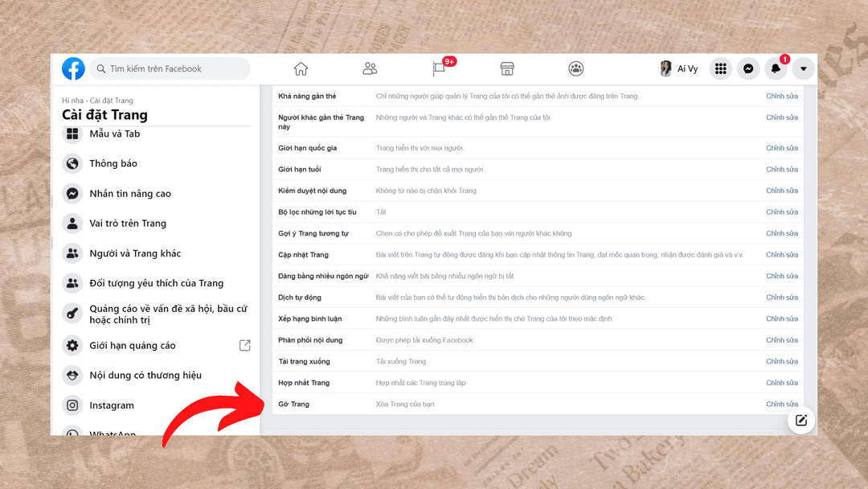Open the apps grid menu icon
868x489 pixels.
click(x=721, y=69)
